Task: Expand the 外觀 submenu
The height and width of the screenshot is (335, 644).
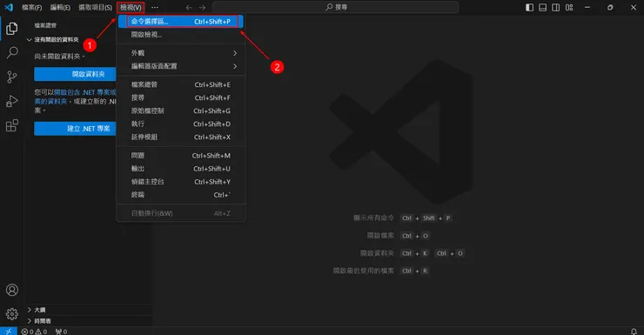Action: (x=181, y=53)
